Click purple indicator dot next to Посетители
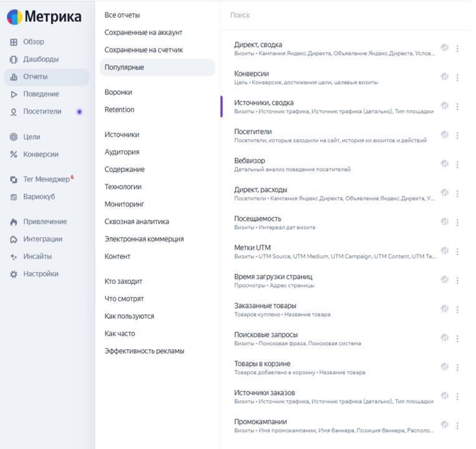The height and width of the screenshot is (449, 476). tap(79, 112)
